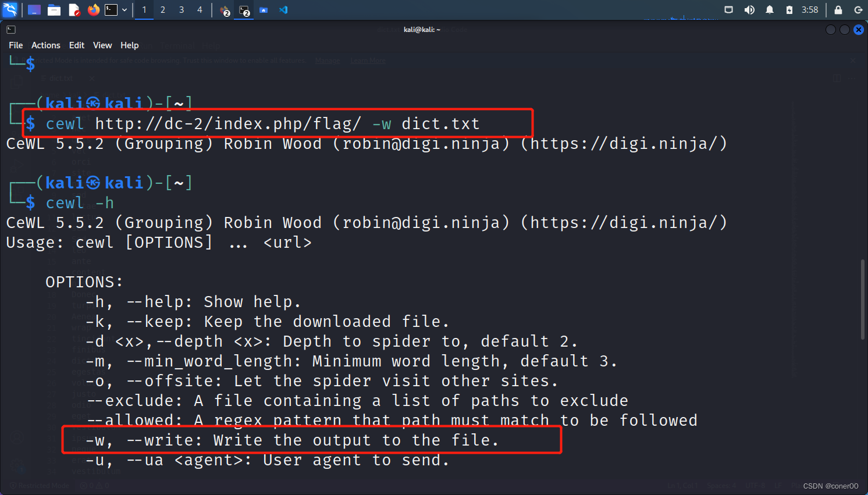Open a new terminal from the panel launcher
The width and height of the screenshot is (868, 495).
click(111, 10)
